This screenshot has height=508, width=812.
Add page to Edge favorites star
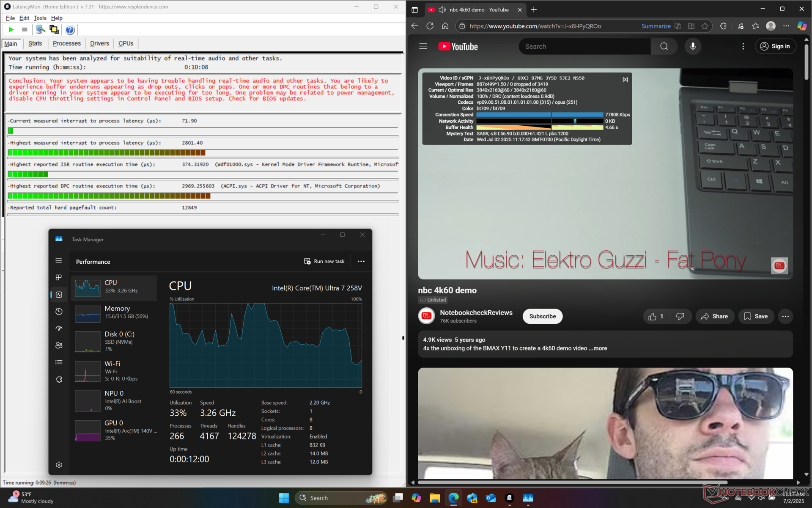point(705,26)
